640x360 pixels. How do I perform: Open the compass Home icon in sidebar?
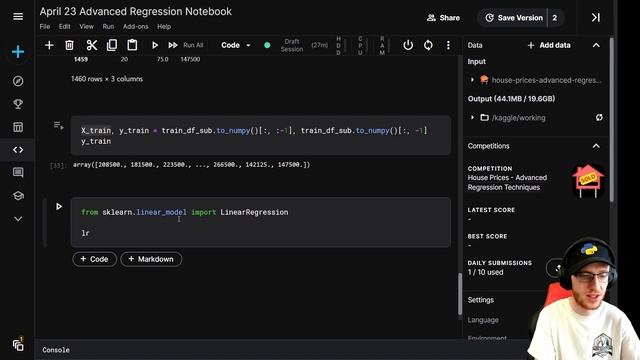(18, 81)
